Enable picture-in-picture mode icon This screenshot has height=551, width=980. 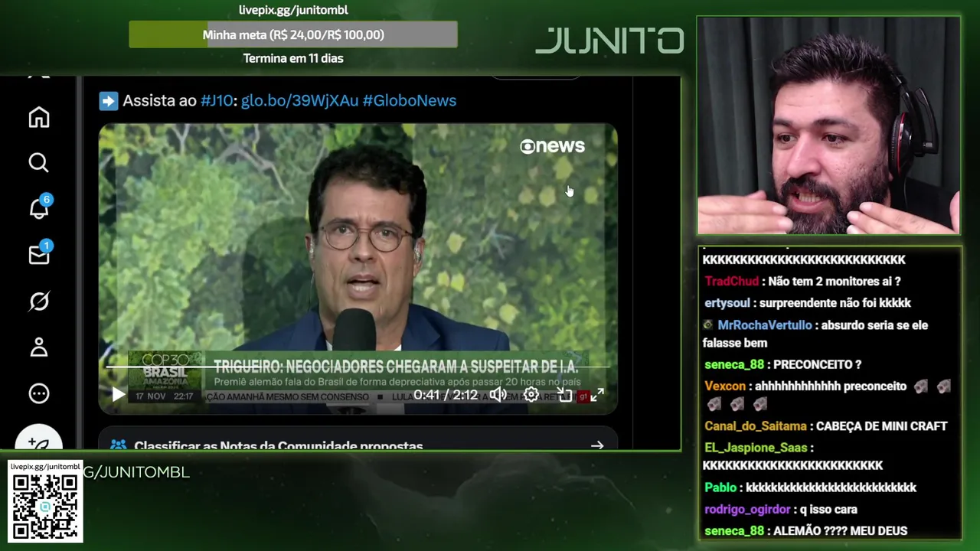[564, 395]
